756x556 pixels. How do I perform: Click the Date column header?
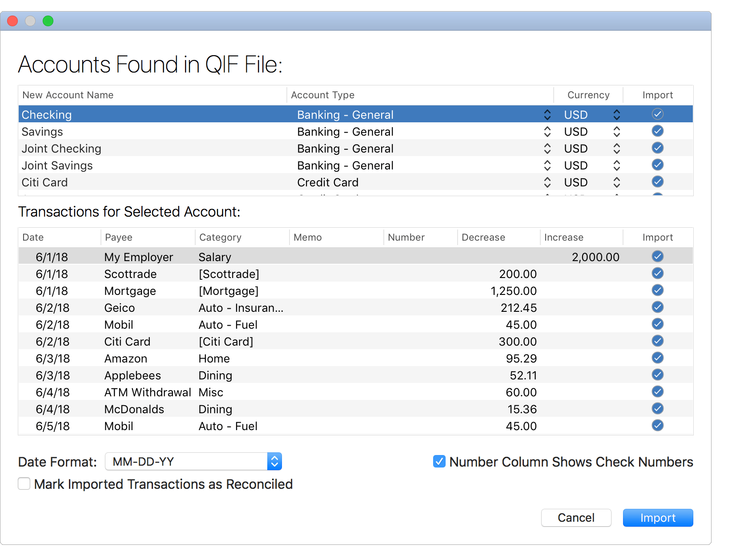[33, 237]
